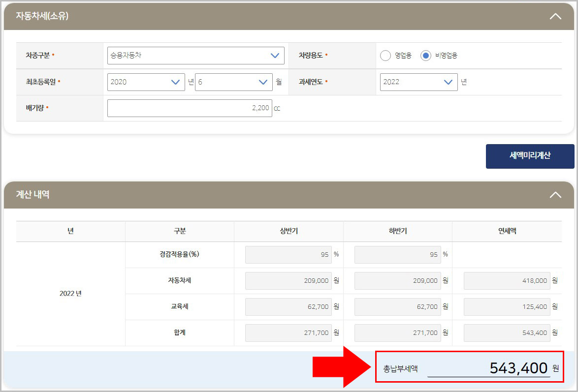Screen dimensions: 578x392
Task: Click the 하반기 자동차세 amount field
Action: click(x=397, y=280)
